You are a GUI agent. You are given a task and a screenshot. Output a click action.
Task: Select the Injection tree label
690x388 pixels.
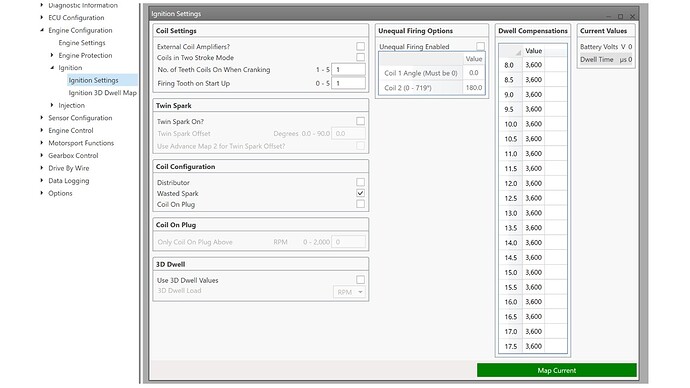click(x=71, y=105)
